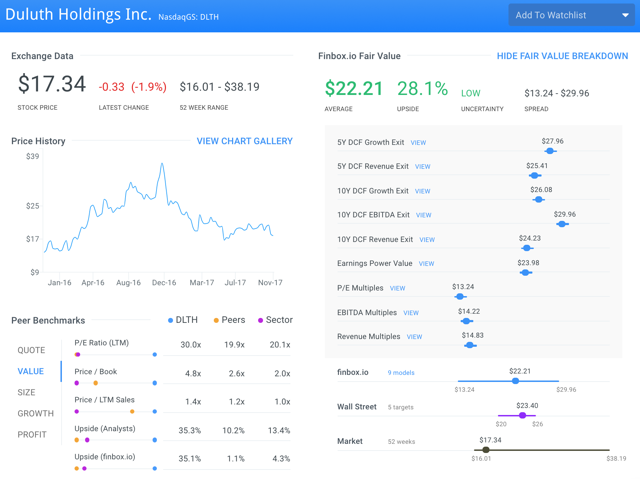640x479 pixels.
Task: View the Revenue Multiples model
Action: [414, 337]
